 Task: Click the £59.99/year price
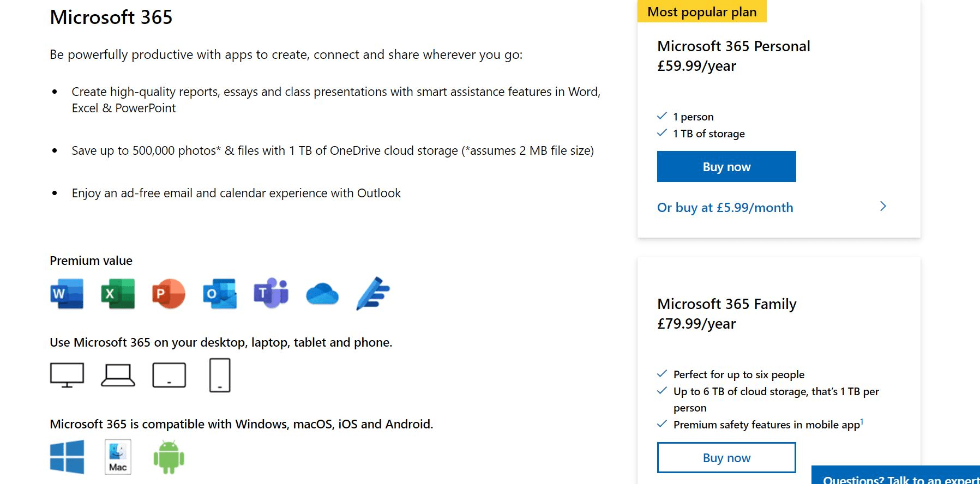click(x=696, y=66)
